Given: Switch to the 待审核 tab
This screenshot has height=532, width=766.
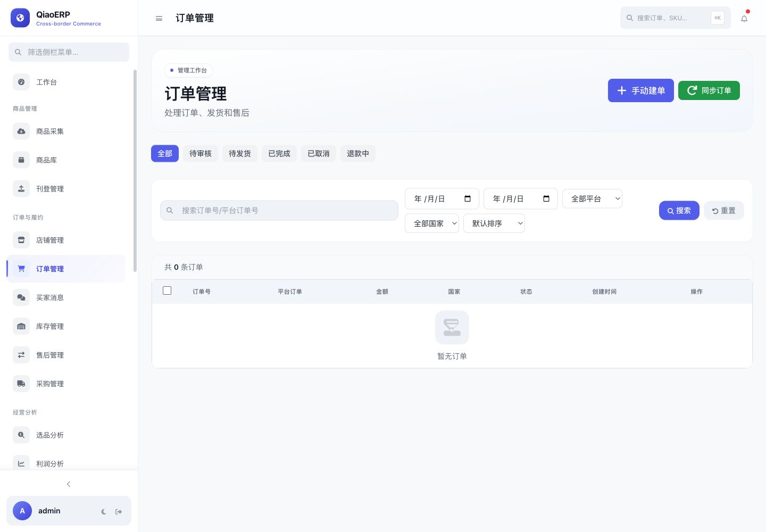Looking at the screenshot, I should tap(201, 153).
